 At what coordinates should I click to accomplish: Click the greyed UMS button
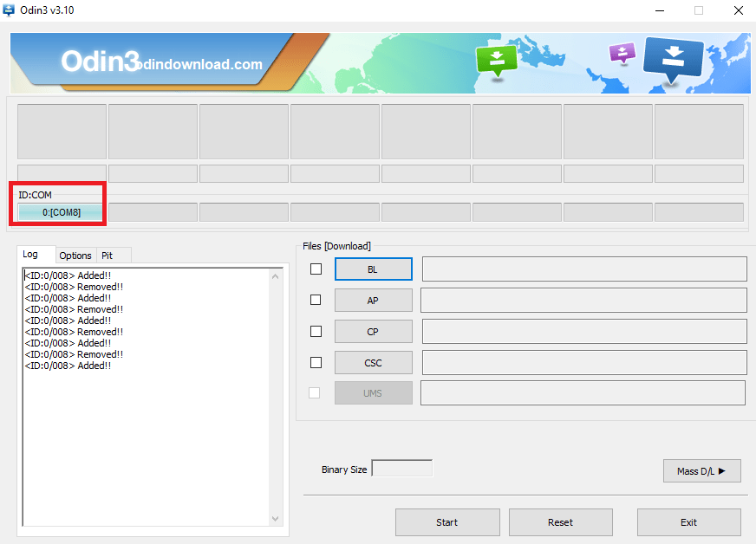(x=373, y=393)
